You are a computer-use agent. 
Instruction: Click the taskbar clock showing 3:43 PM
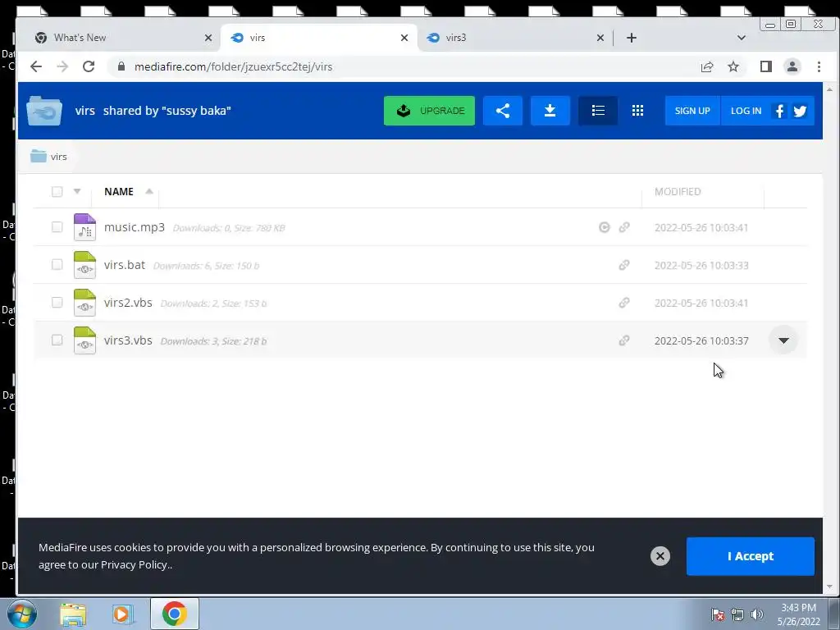[798, 614]
